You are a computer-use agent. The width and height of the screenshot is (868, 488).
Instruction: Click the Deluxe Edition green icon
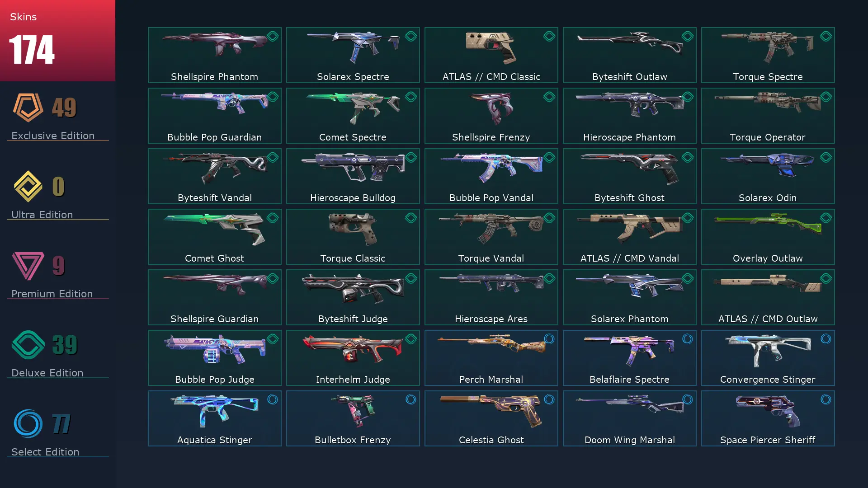point(28,345)
